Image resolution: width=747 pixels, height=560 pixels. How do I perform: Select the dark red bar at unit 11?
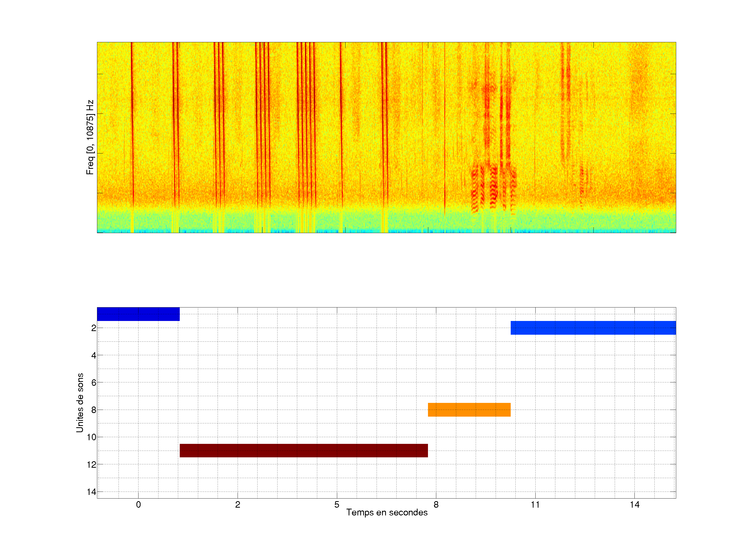pyautogui.click(x=303, y=450)
